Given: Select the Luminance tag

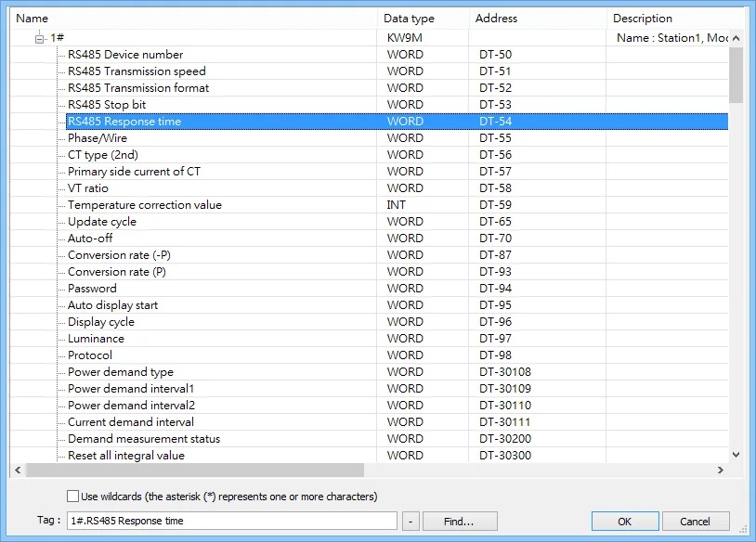Looking at the screenshot, I should click(96, 338).
